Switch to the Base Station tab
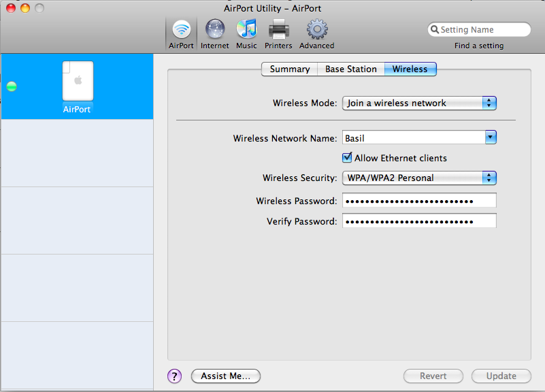This screenshot has width=545, height=392. [x=351, y=69]
